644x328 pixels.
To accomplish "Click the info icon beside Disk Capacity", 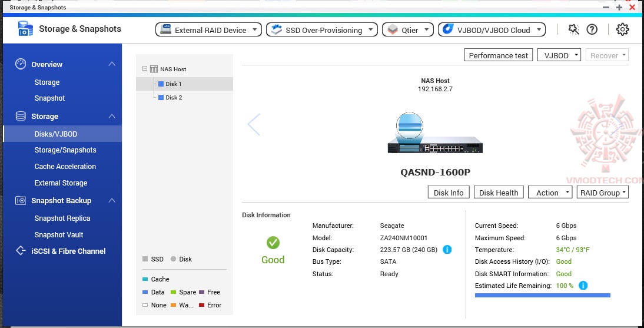I will tap(447, 250).
